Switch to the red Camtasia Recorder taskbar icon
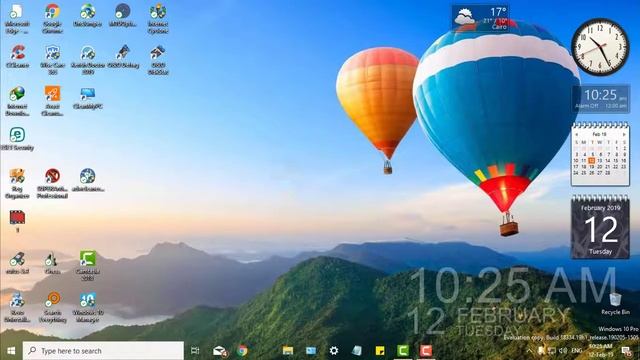This screenshot has width=640, height=360. tap(426, 351)
